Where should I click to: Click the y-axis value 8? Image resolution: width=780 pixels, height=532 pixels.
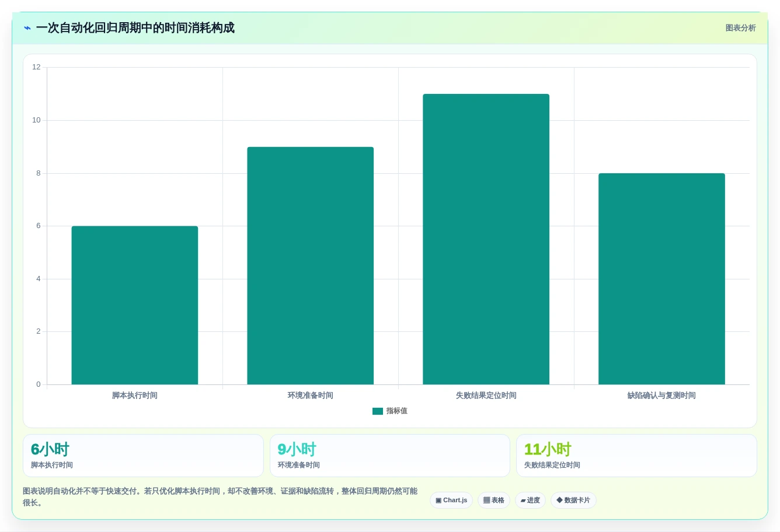[39, 173]
